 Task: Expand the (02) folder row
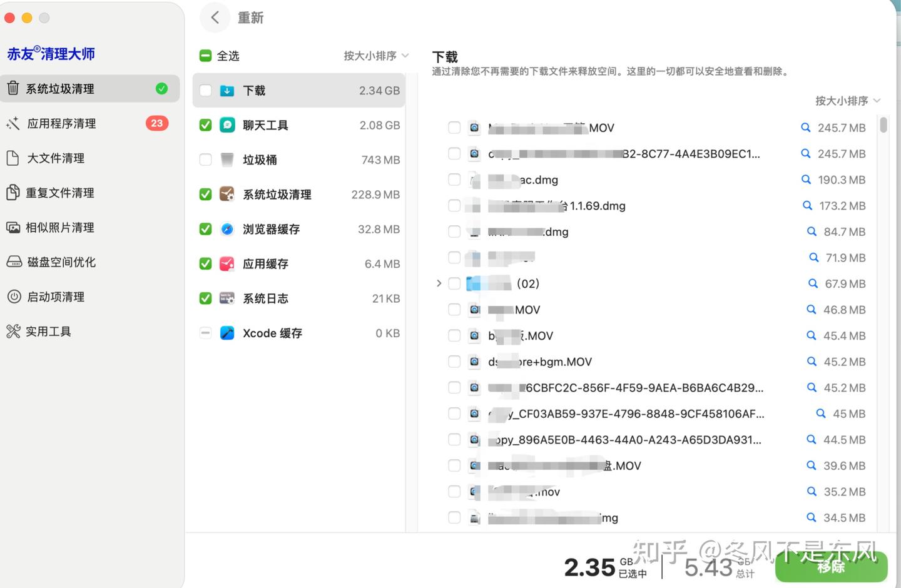click(439, 283)
